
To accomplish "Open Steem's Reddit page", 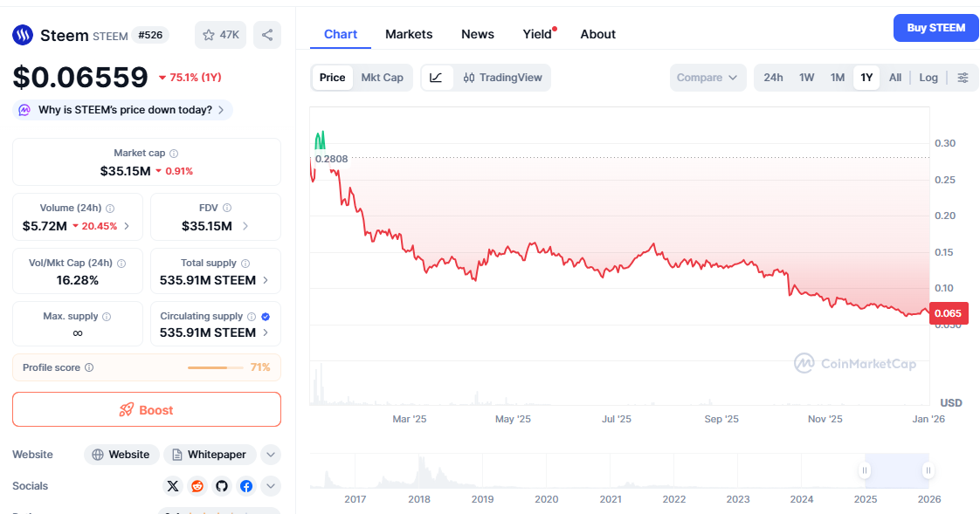I will coord(197,486).
